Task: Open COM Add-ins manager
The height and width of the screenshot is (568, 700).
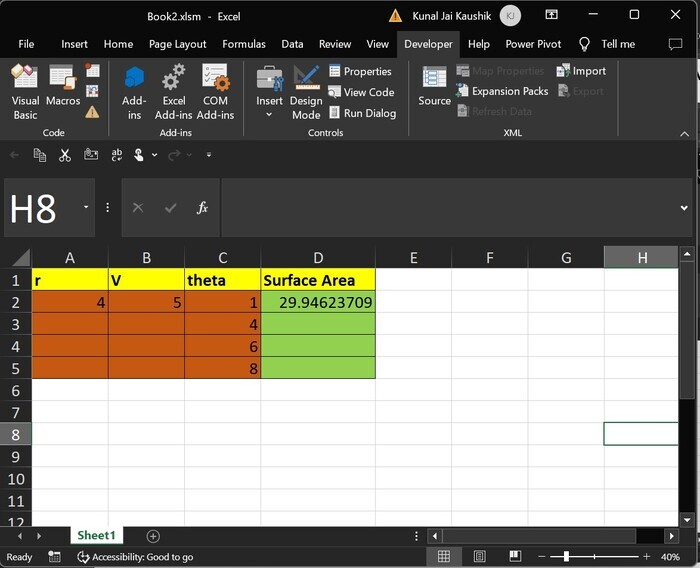Action: [x=215, y=90]
